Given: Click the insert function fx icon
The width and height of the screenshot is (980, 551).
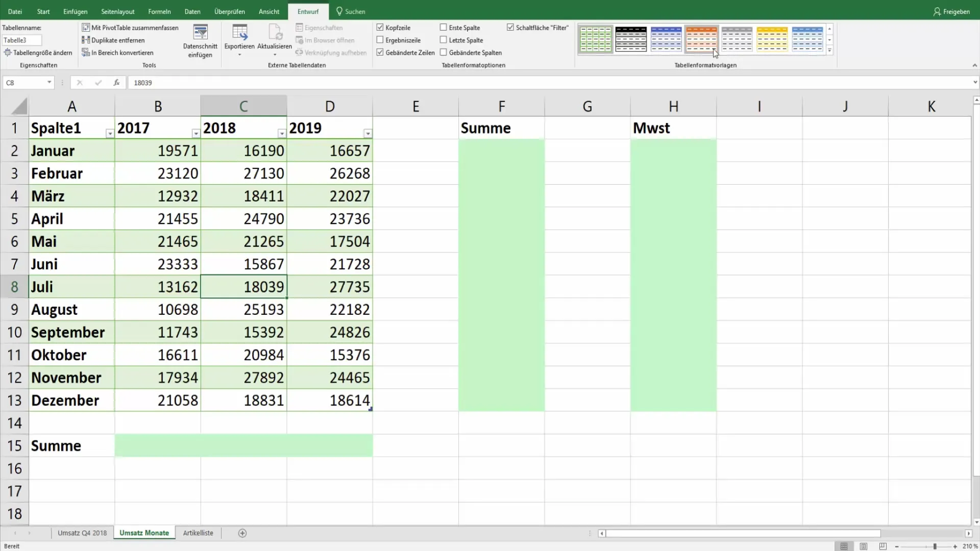Looking at the screenshot, I should click(x=116, y=82).
